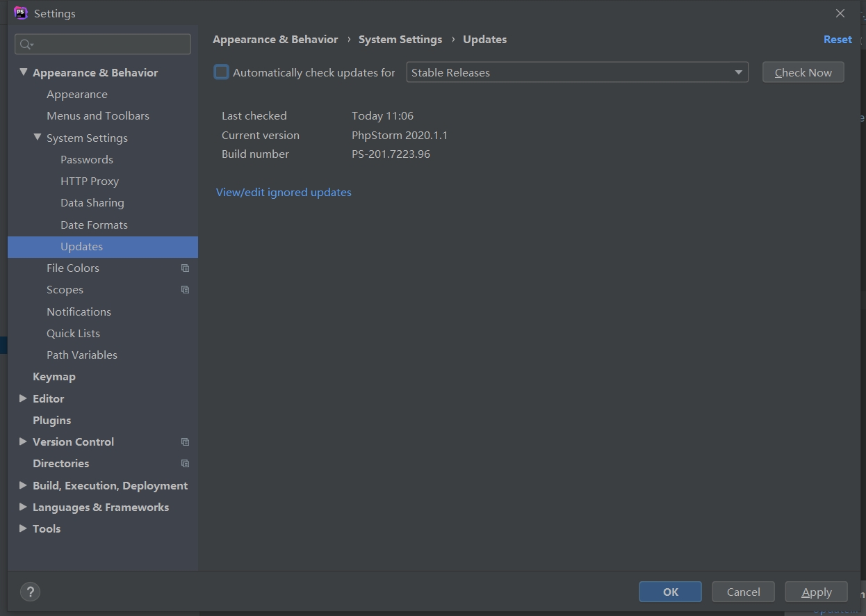
Task: Focus the settings search field
Action: [x=103, y=44]
